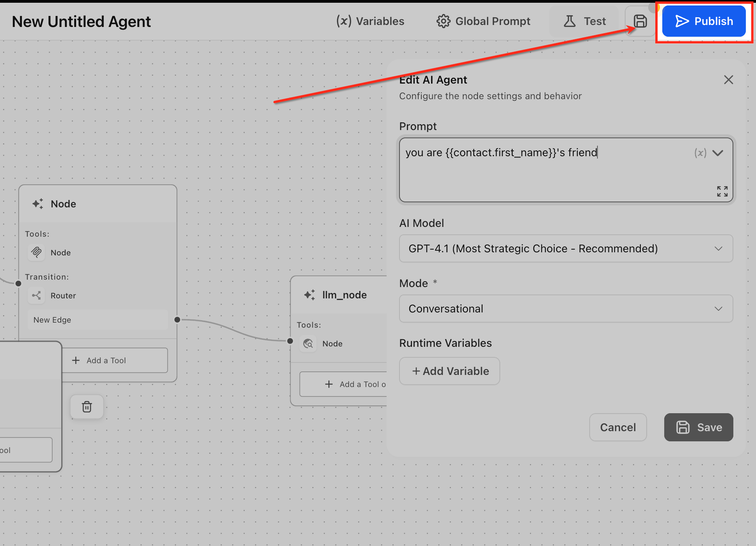Click the trash delete icon on canvas
Viewport: 756px width, 546px height.
pos(87,407)
